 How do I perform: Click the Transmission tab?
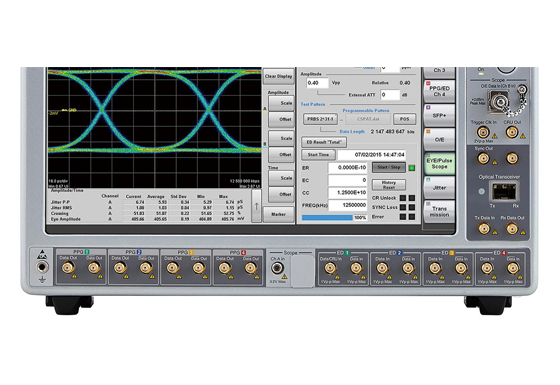(x=439, y=211)
